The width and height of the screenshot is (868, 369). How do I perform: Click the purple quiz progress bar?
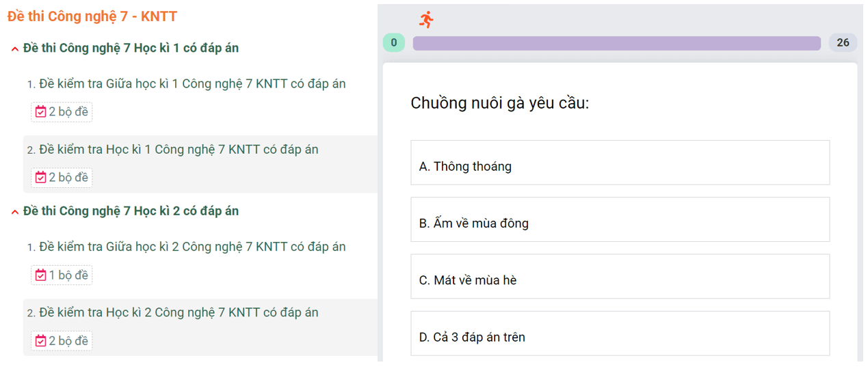616,43
